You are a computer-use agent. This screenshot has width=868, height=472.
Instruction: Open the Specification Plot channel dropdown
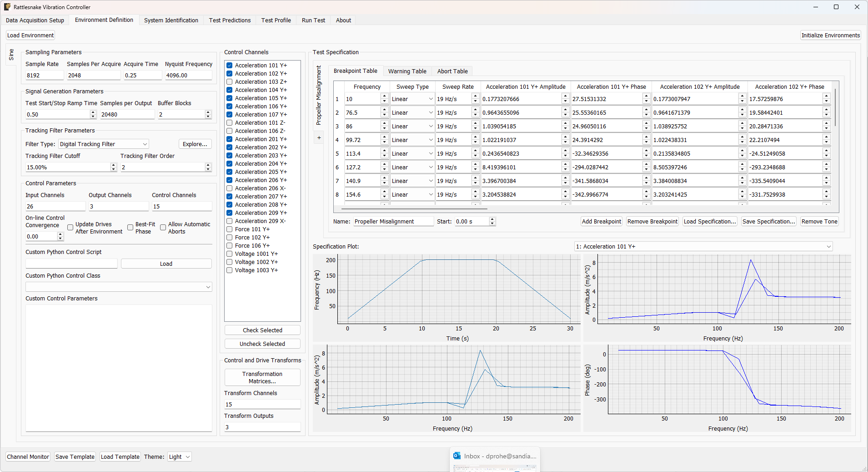pos(703,247)
